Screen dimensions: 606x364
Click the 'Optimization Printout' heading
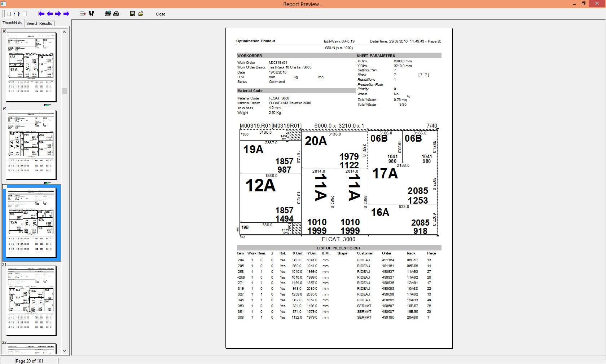255,41
